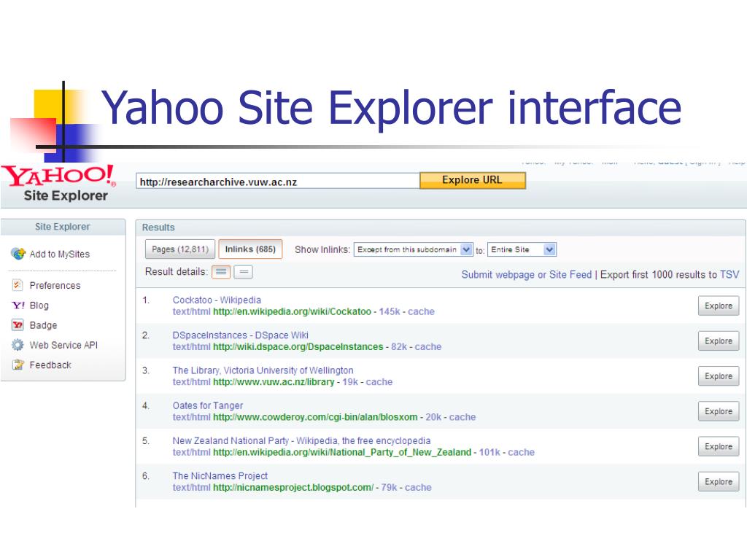Screen dimensions: 747x560
Task: Click the Site Explorer sidebar header
Action: click(x=63, y=227)
